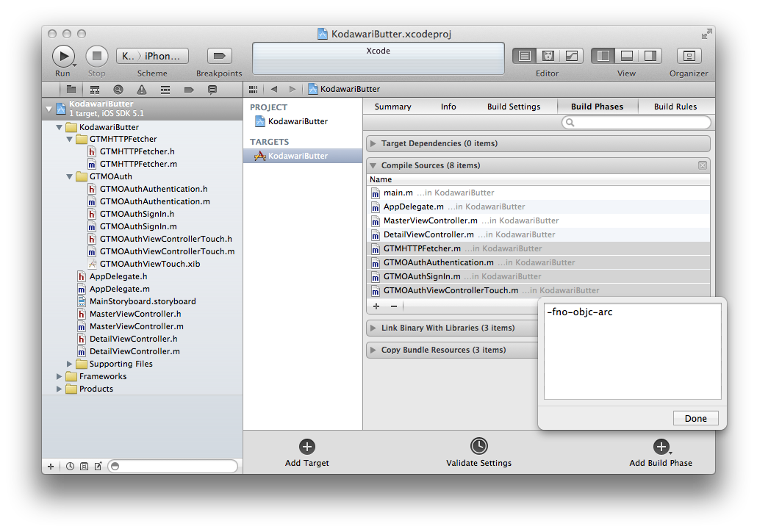
Task: Expand the Supporting Files group
Action: pos(70,364)
